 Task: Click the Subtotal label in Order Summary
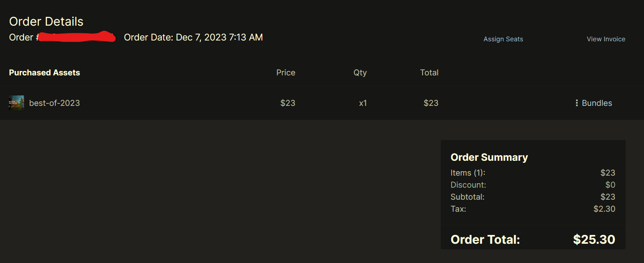coord(467,197)
